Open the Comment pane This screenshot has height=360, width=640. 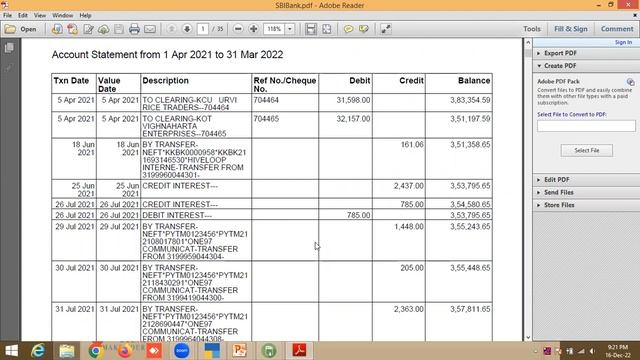click(617, 29)
